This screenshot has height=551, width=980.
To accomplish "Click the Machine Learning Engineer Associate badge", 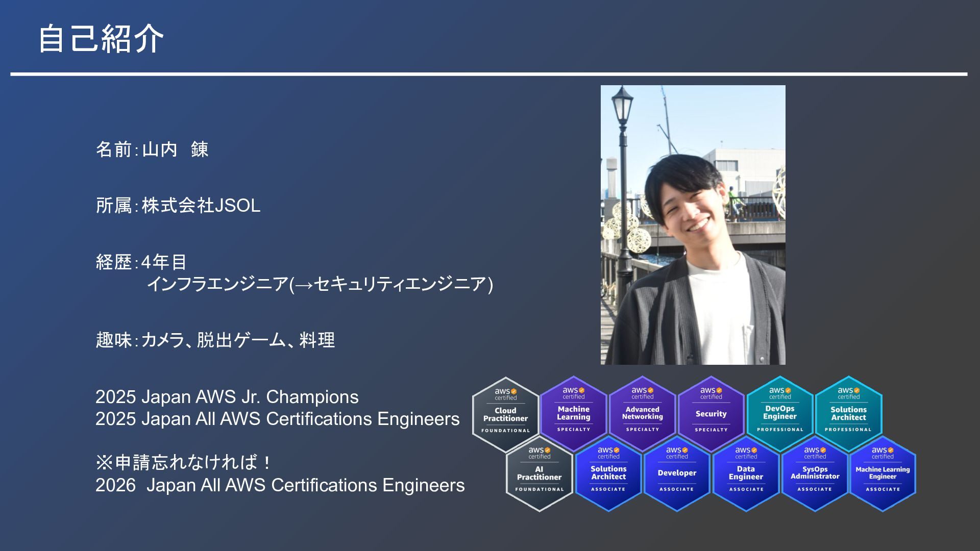I will click(883, 473).
